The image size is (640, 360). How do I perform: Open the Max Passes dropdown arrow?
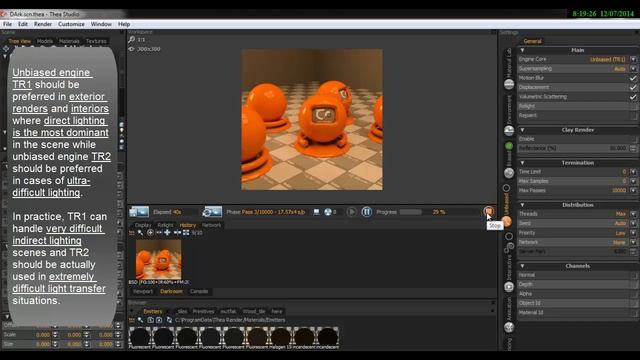pyautogui.click(x=633, y=191)
